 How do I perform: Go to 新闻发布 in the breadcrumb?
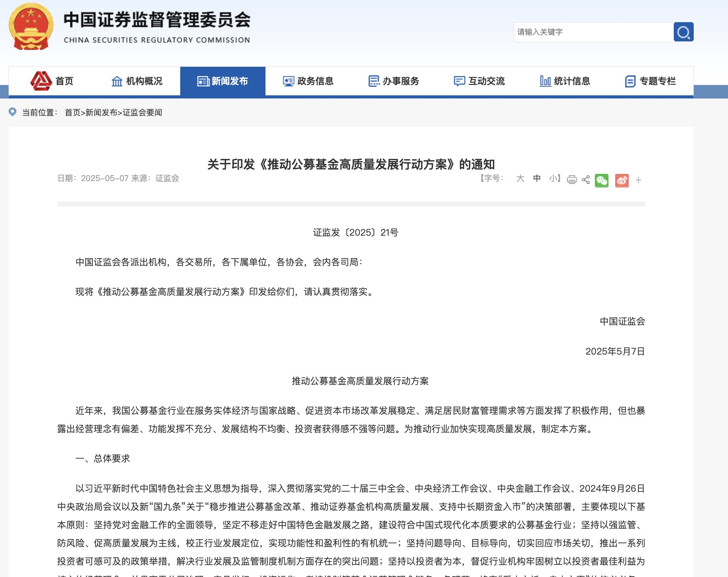pos(101,112)
